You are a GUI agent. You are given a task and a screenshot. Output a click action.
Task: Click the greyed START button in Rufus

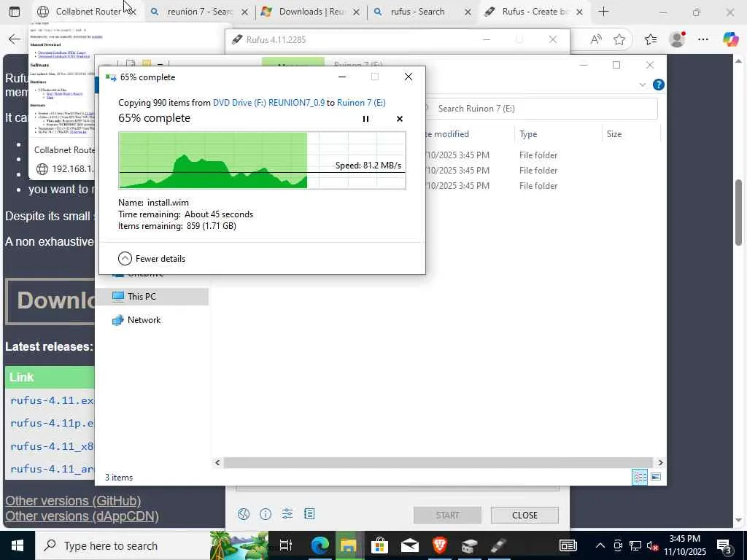tap(447, 516)
